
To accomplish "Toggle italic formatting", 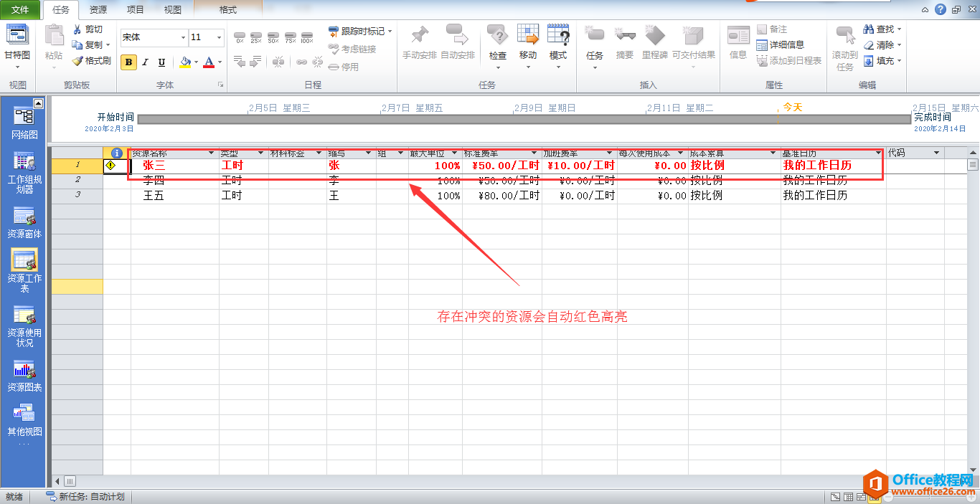I will point(145,62).
